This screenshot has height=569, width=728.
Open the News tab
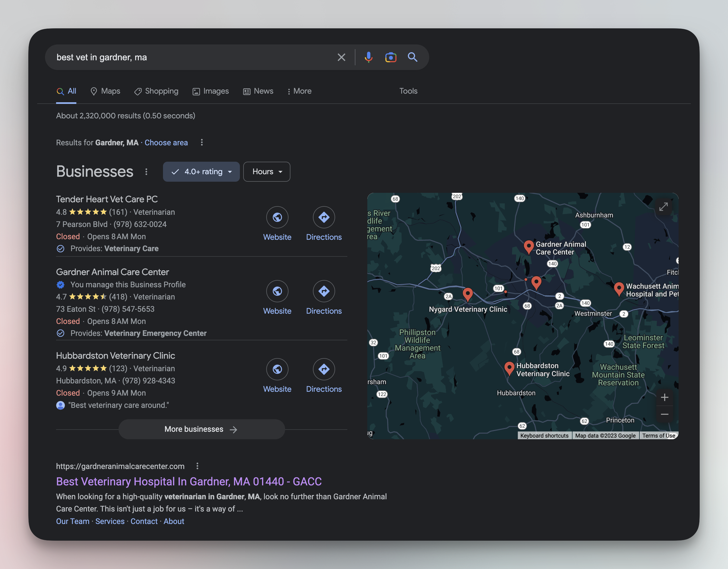(258, 91)
